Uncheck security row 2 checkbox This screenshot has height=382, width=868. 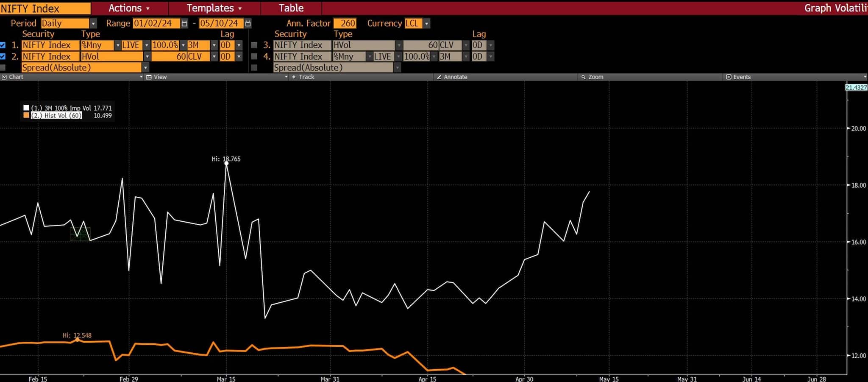3,56
